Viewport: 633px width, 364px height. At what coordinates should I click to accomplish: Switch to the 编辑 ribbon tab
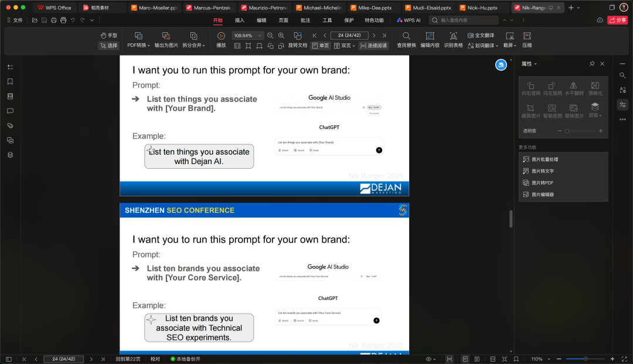tap(261, 20)
